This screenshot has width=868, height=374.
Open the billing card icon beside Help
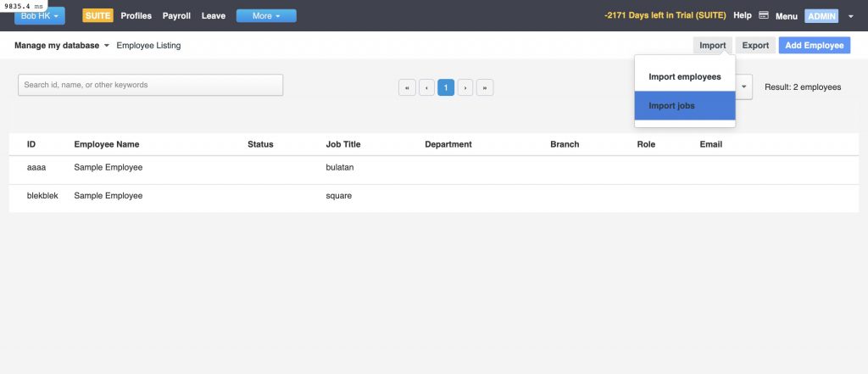coord(764,15)
